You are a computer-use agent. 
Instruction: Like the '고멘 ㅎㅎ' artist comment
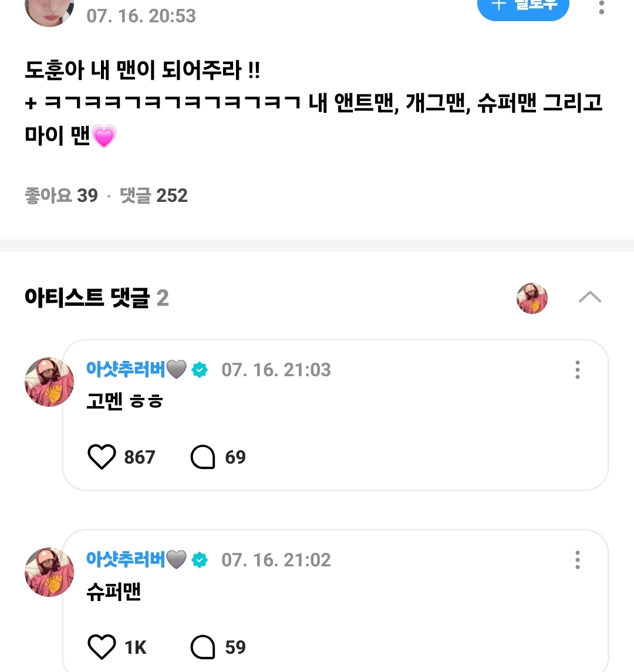[102, 457]
